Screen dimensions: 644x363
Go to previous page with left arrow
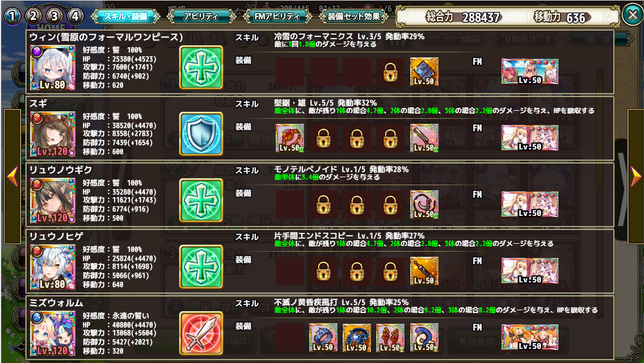12,177
